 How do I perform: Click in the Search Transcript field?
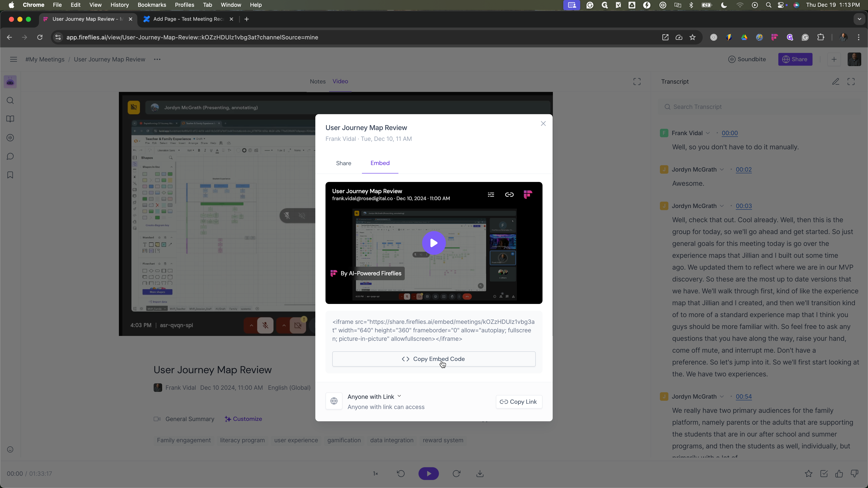coord(760,107)
